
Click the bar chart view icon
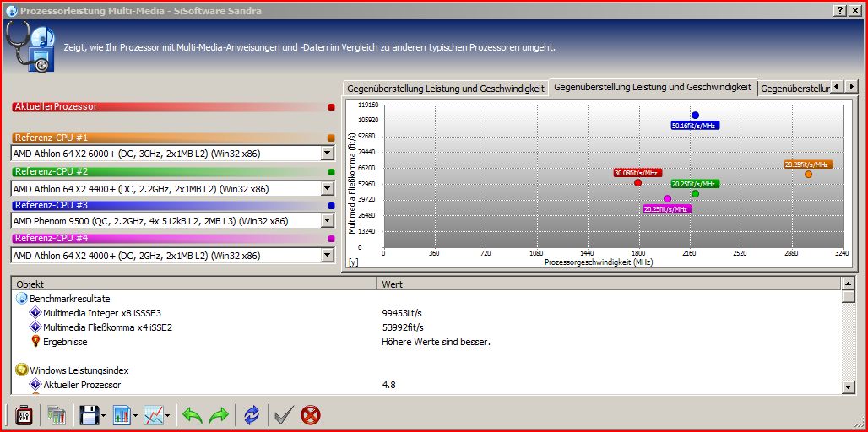pyautogui.click(x=122, y=415)
